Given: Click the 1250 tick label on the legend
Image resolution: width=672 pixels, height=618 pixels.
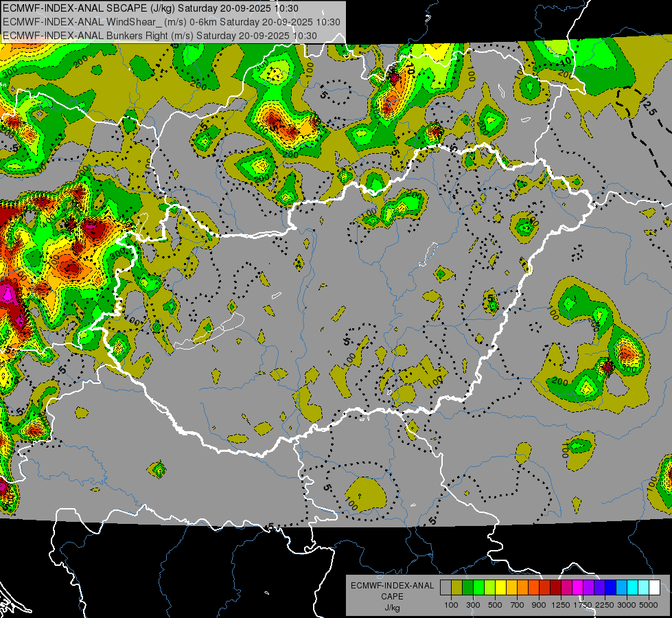Looking at the screenshot, I should pos(561,605).
